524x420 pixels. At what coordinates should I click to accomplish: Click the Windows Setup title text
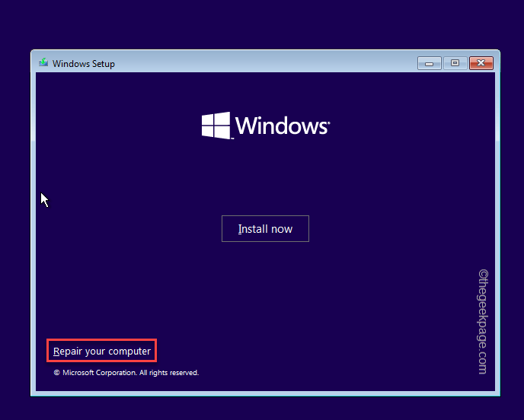pyautogui.click(x=84, y=64)
